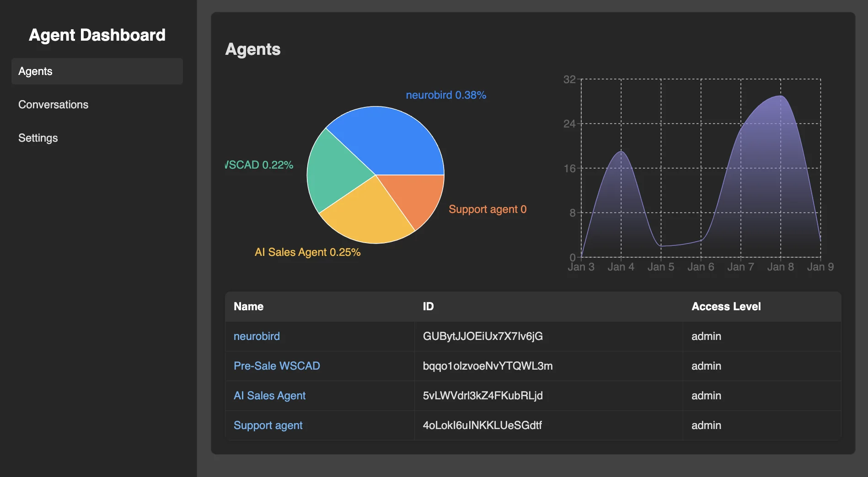Click the Jan 5 axis label

click(x=661, y=267)
